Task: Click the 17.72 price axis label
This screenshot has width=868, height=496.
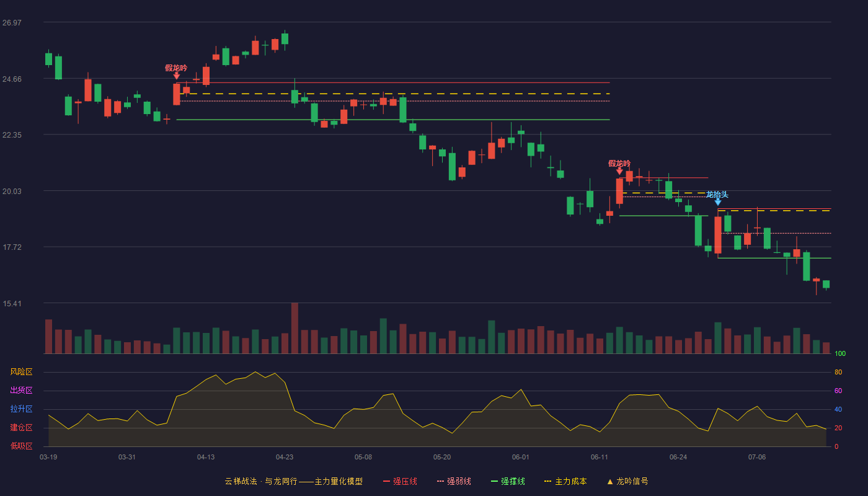Action: [12, 247]
